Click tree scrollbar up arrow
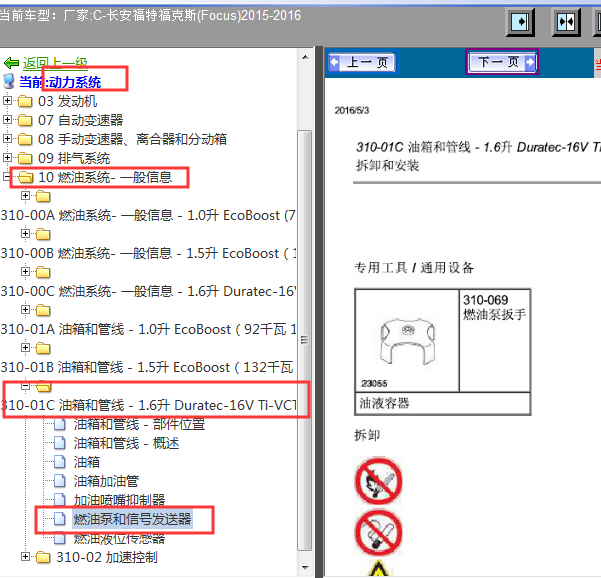 (305, 57)
